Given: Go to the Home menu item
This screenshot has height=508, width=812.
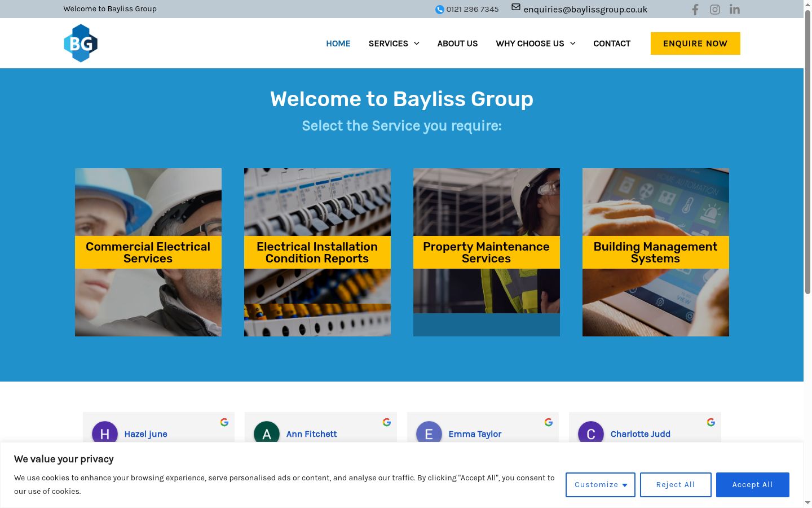Looking at the screenshot, I should 338,43.
